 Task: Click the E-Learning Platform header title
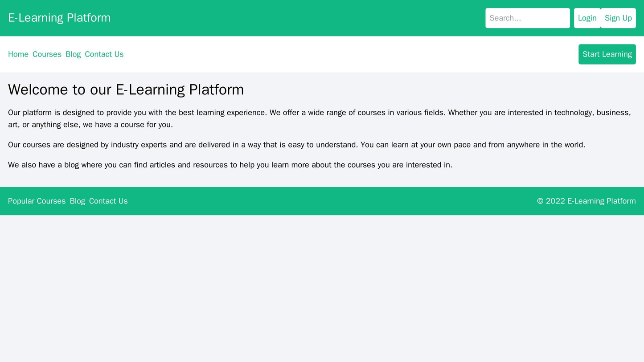[x=59, y=18]
